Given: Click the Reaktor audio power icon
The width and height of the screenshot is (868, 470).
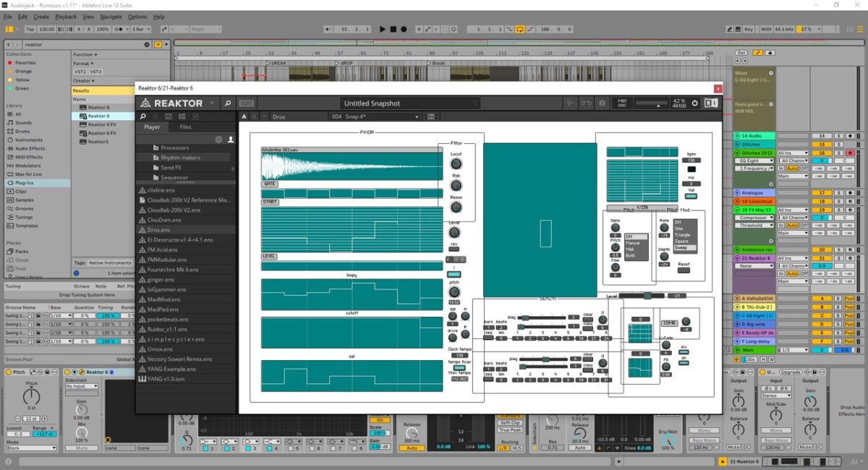Looking at the screenshot, I should click(x=694, y=103).
